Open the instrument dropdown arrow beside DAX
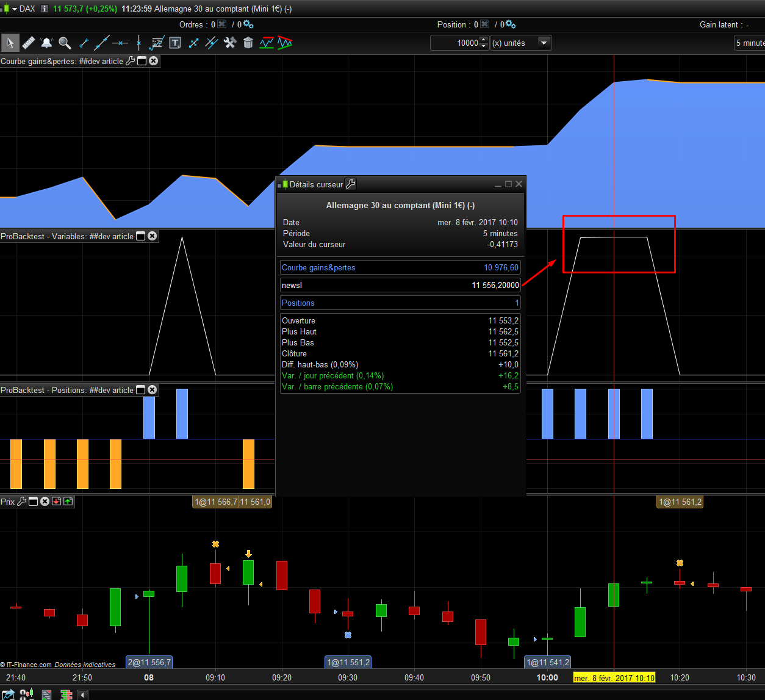This screenshot has height=700, width=765. pyautogui.click(x=15, y=9)
